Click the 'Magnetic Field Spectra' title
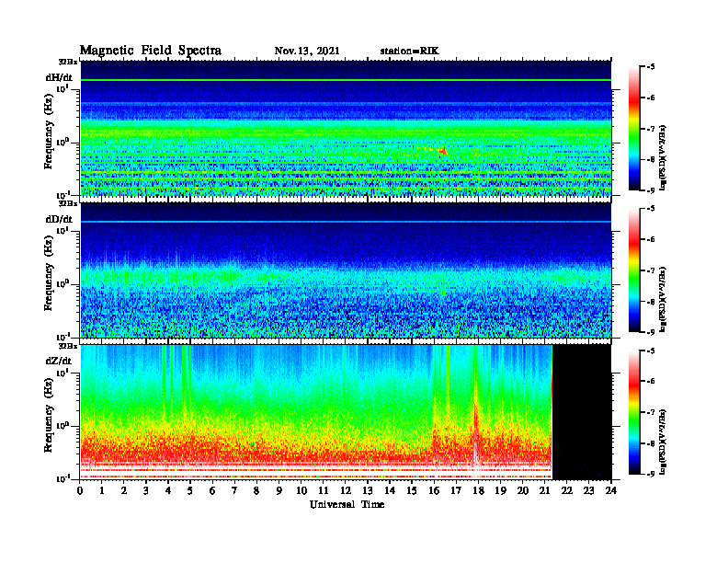The width and height of the screenshot is (728, 563). click(151, 51)
